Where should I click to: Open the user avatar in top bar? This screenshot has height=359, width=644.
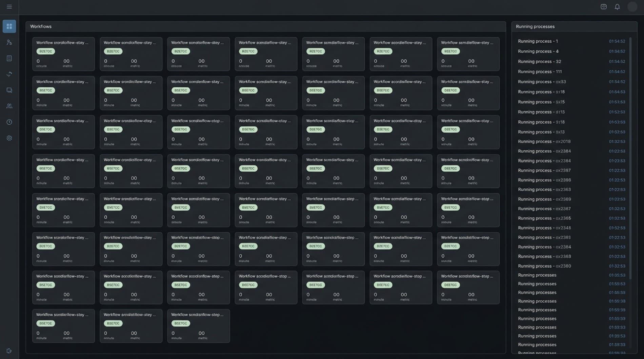632,7
